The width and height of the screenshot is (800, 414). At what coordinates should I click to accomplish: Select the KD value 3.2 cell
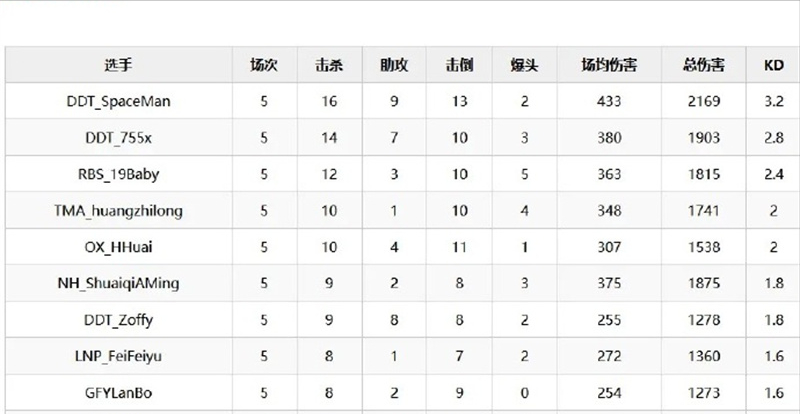[773, 101]
